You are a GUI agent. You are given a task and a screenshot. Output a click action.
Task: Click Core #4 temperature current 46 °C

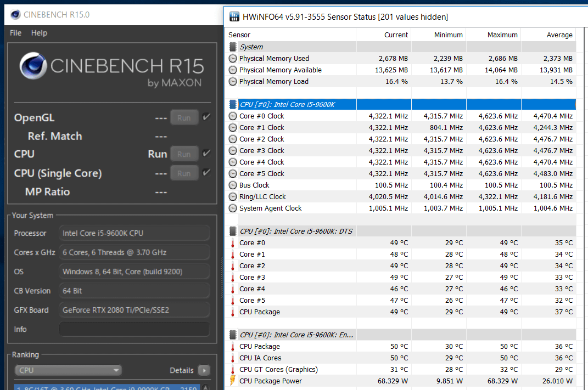point(399,289)
